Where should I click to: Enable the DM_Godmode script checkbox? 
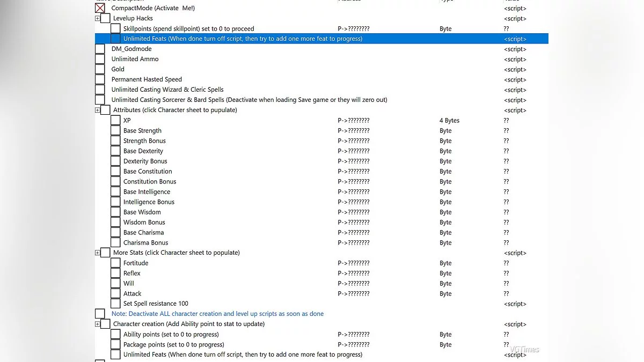pyautogui.click(x=100, y=49)
